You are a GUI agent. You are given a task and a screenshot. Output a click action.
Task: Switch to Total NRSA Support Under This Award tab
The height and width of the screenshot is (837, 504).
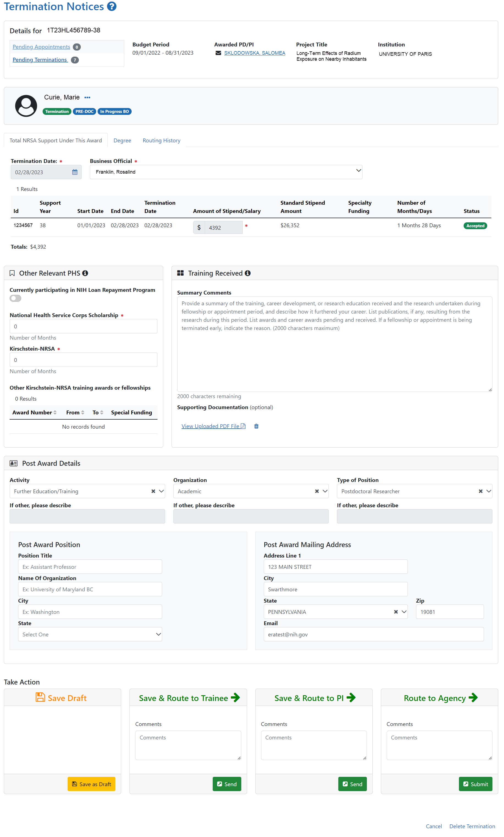56,140
